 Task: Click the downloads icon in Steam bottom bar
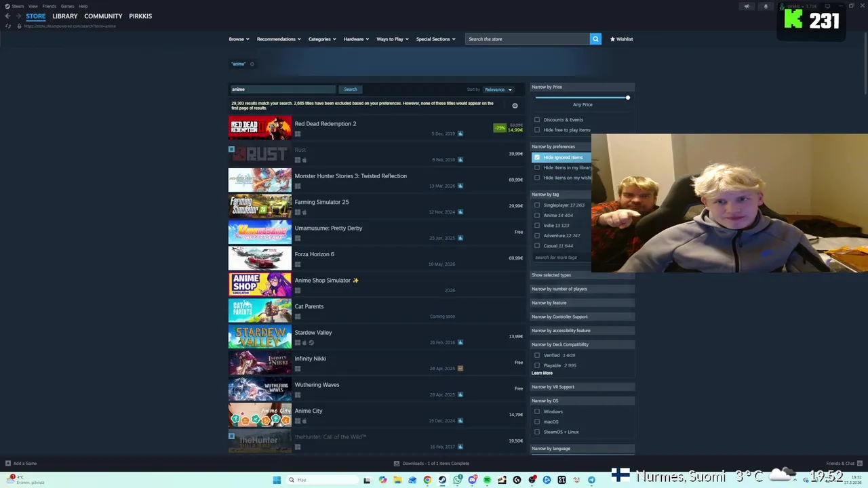(397, 463)
